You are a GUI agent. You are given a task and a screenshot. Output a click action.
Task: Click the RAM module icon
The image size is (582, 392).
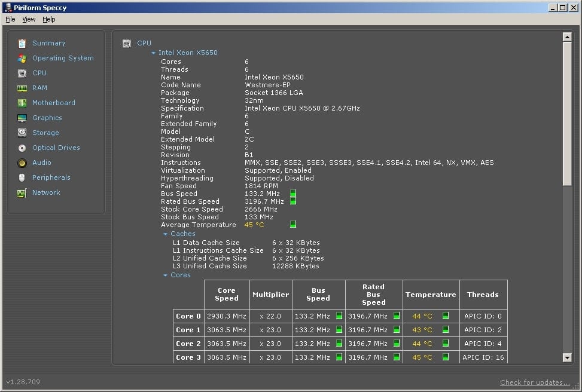tap(22, 88)
